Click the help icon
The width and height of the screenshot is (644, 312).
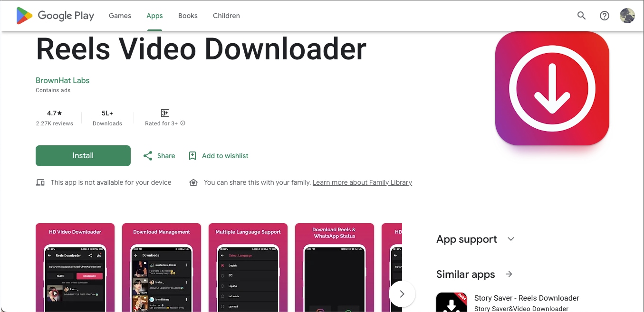pyautogui.click(x=604, y=16)
